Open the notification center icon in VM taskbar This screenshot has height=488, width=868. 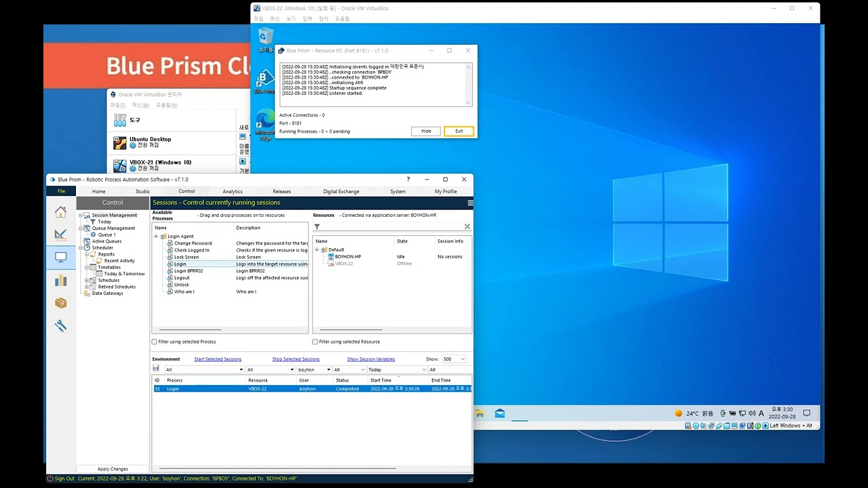pos(806,413)
